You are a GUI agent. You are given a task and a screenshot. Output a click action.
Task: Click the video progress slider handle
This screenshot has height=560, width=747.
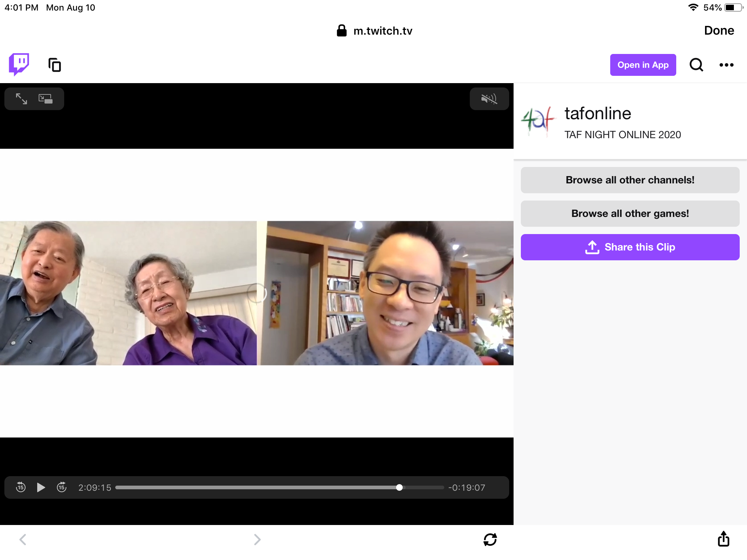point(399,487)
